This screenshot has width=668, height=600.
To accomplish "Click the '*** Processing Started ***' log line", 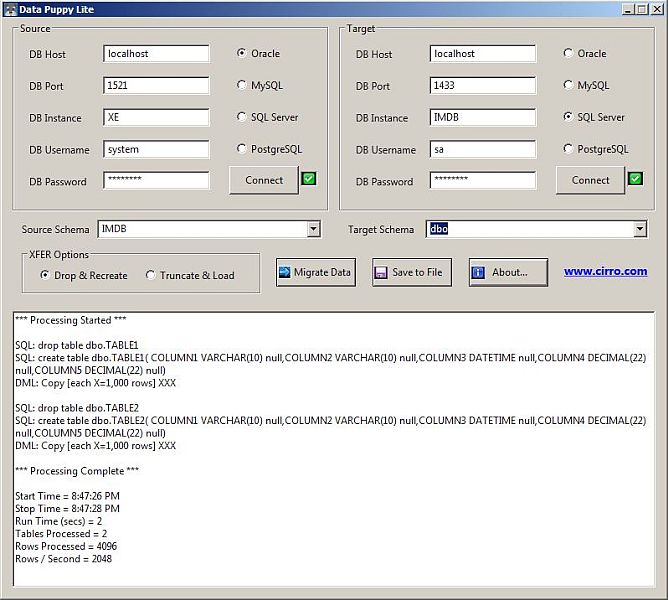I will coord(71,320).
